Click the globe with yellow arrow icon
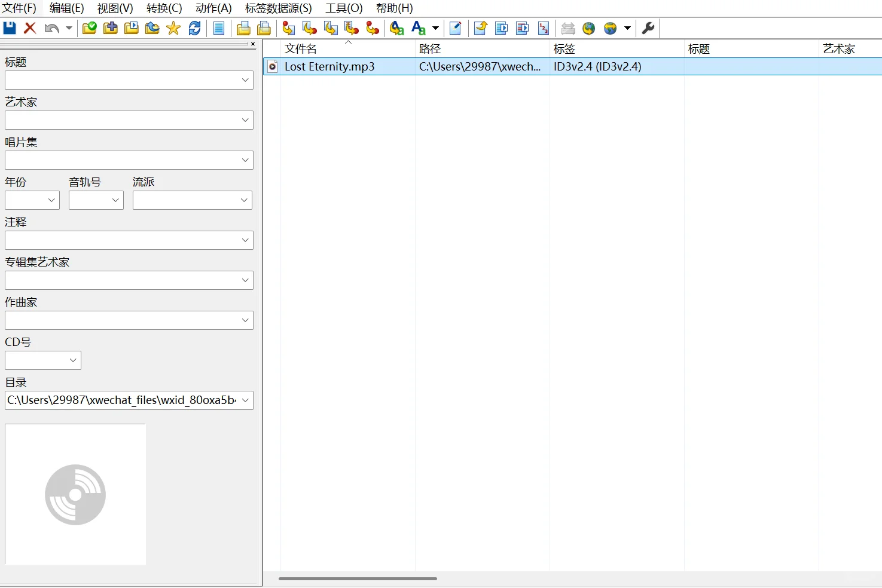Viewport: 882px width, 588px height. (589, 28)
